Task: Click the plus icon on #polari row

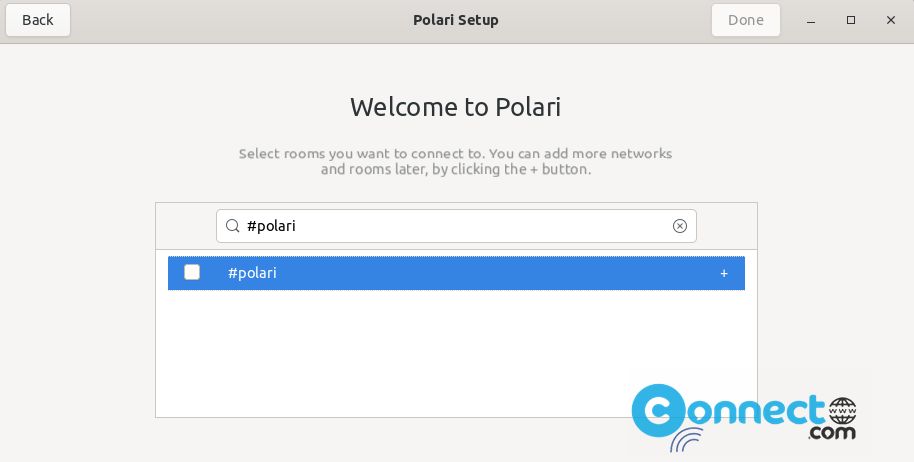Action: [x=724, y=273]
